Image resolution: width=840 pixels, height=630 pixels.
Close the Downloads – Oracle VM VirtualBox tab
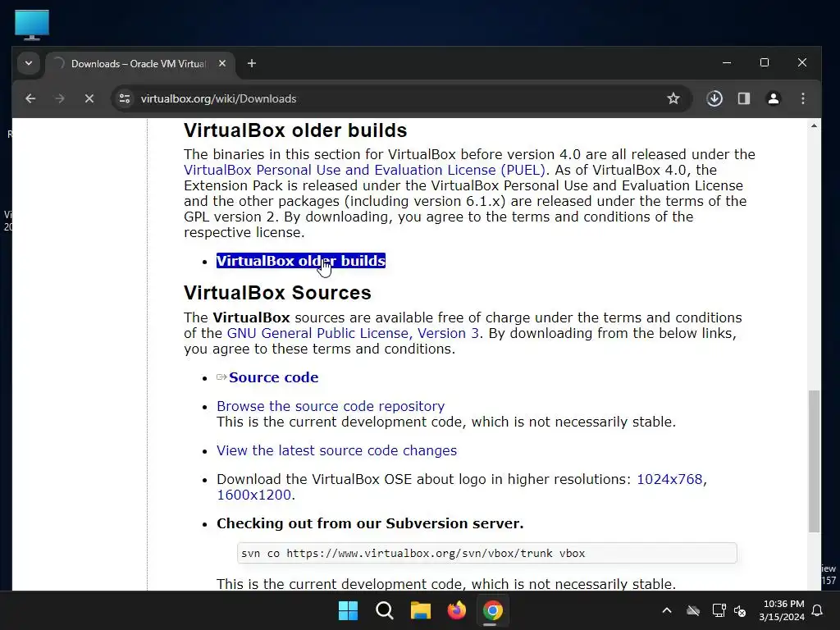pyautogui.click(x=222, y=63)
